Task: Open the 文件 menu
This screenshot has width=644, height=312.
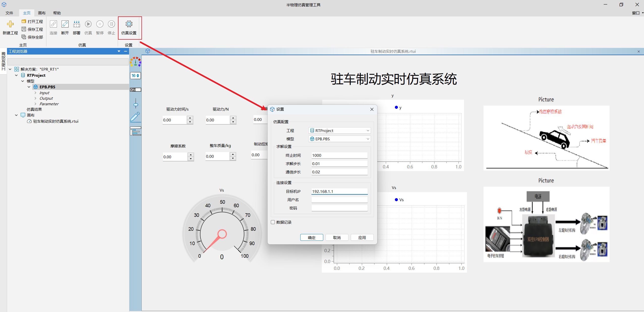Action: (x=9, y=13)
